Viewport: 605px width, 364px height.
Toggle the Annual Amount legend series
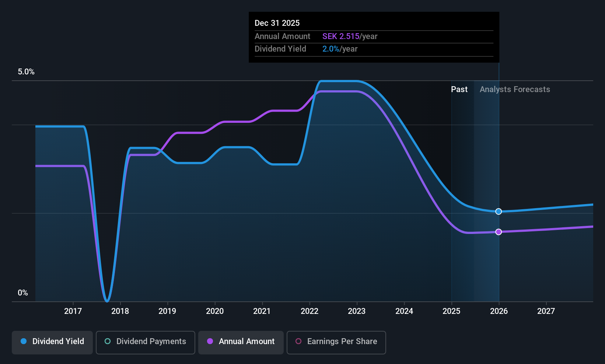241,343
